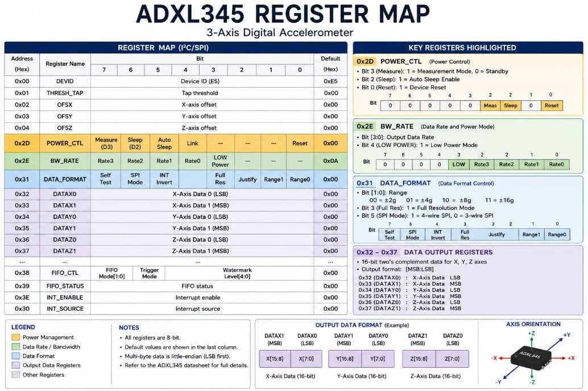Click the 'LOW Power' cell in the BW_RATE row
588x391 pixels.
[x=220, y=160]
